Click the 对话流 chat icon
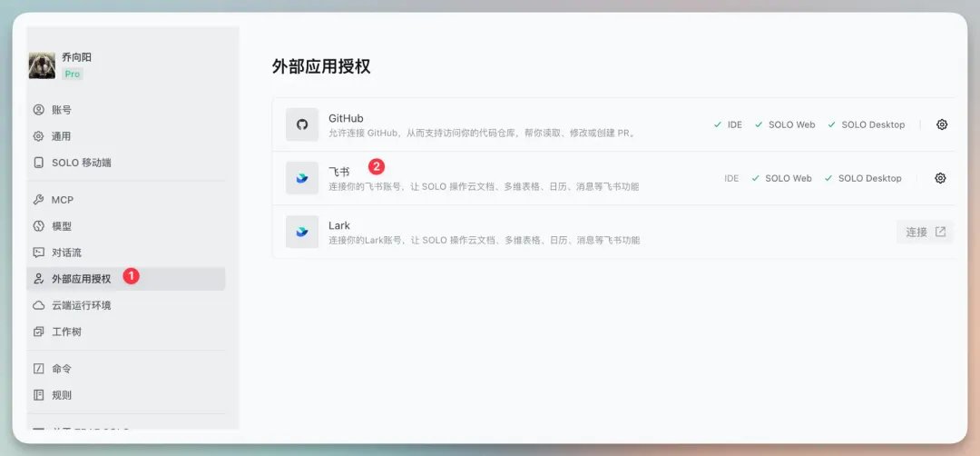This screenshot has height=456, width=980. (x=39, y=253)
